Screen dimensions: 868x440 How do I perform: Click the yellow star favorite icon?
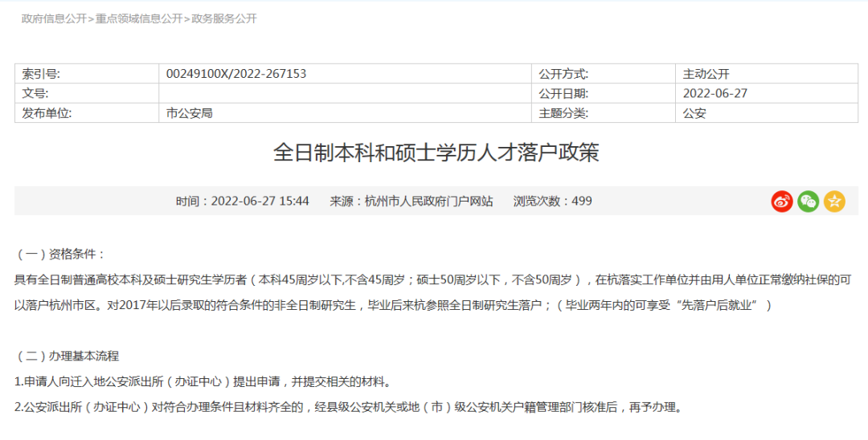[834, 202]
